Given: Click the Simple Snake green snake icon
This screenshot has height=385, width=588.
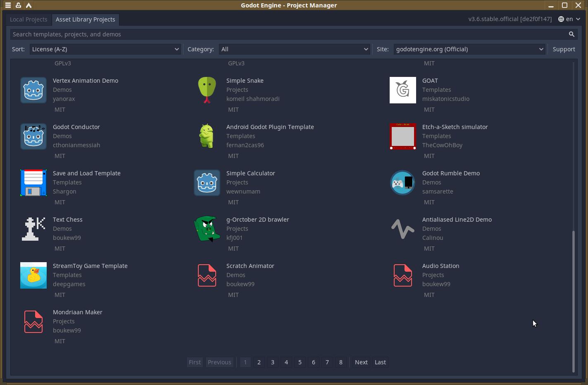Looking at the screenshot, I should (x=207, y=90).
